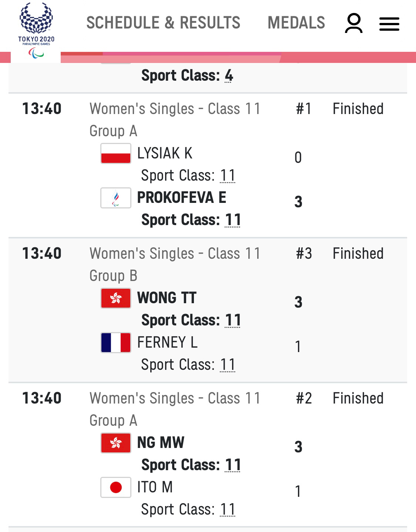The height and width of the screenshot is (532, 416).
Task: Open the Schedule & Results section
Action: 163,23
